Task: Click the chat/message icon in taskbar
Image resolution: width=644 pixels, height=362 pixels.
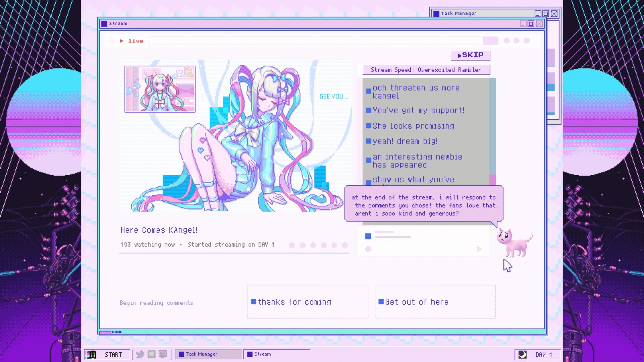Action: click(151, 354)
